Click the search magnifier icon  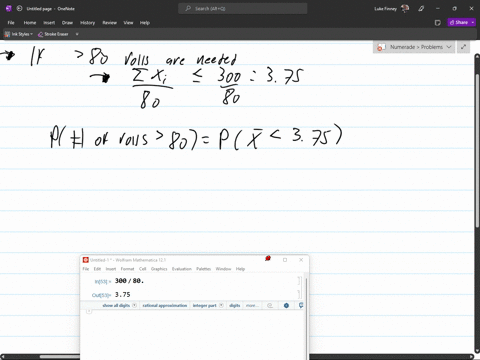click(x=188, y=9)
